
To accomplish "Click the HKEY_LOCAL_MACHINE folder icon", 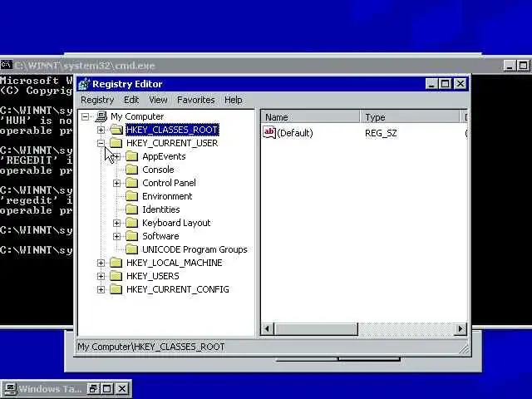I will tap(116, 263).
